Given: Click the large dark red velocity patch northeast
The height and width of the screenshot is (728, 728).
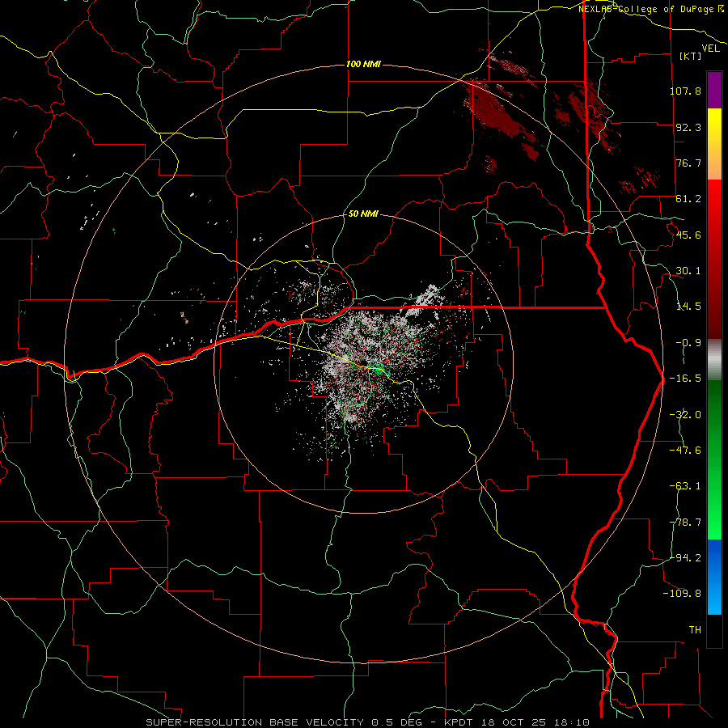Looking at the screenshot, I should 493,110.
